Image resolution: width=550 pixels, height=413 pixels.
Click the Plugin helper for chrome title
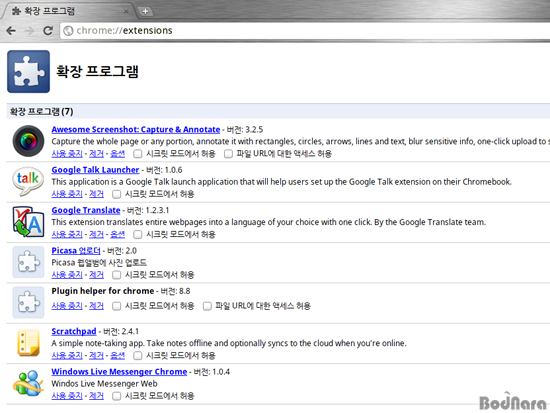[x=103, y=291]
